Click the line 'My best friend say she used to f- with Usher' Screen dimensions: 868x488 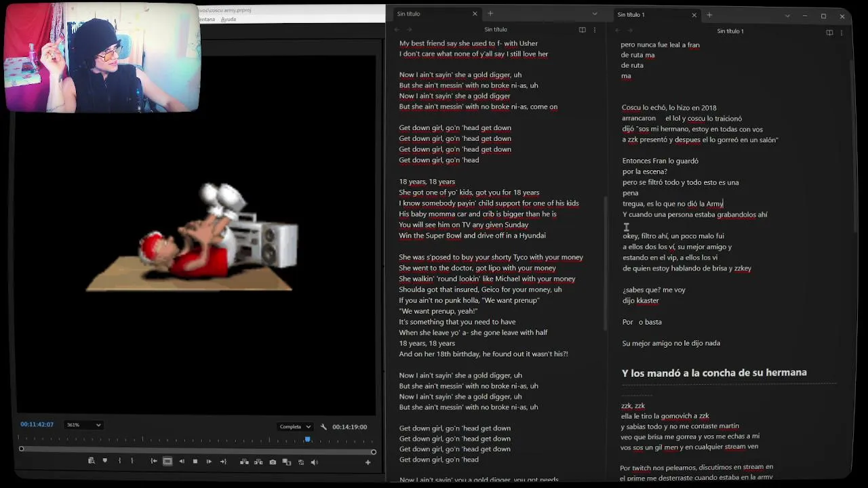[469, 43]
